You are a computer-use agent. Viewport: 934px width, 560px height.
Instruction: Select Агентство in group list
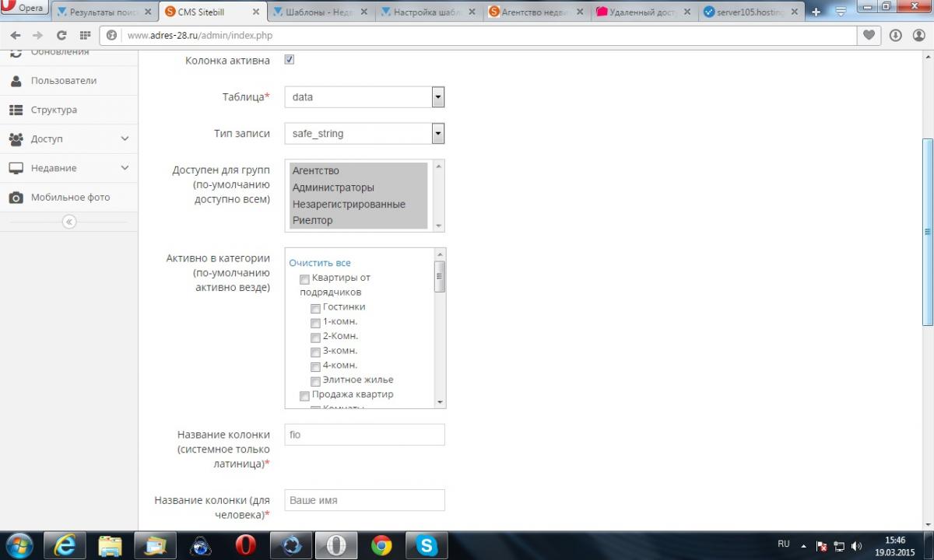tap(359, 171)
